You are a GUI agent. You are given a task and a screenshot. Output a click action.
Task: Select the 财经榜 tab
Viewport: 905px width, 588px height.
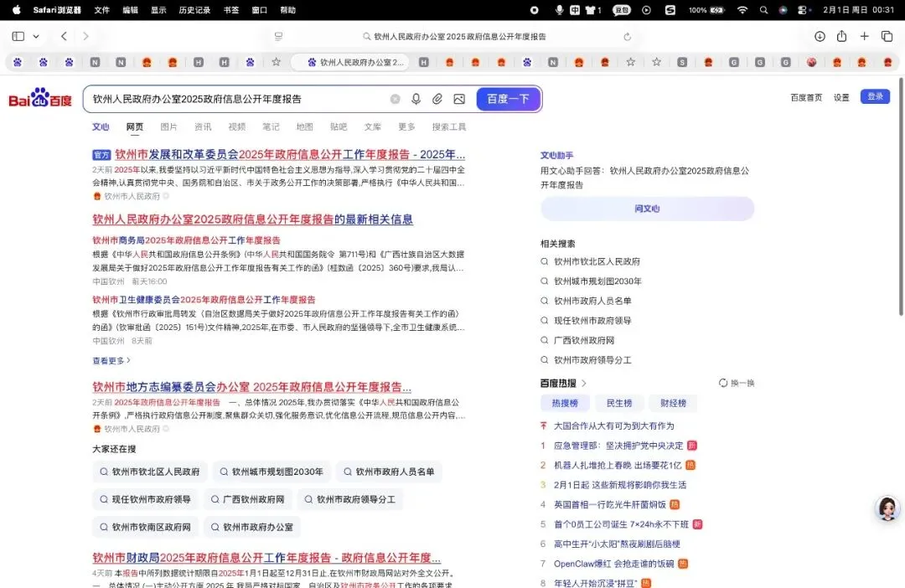[674, 404]
